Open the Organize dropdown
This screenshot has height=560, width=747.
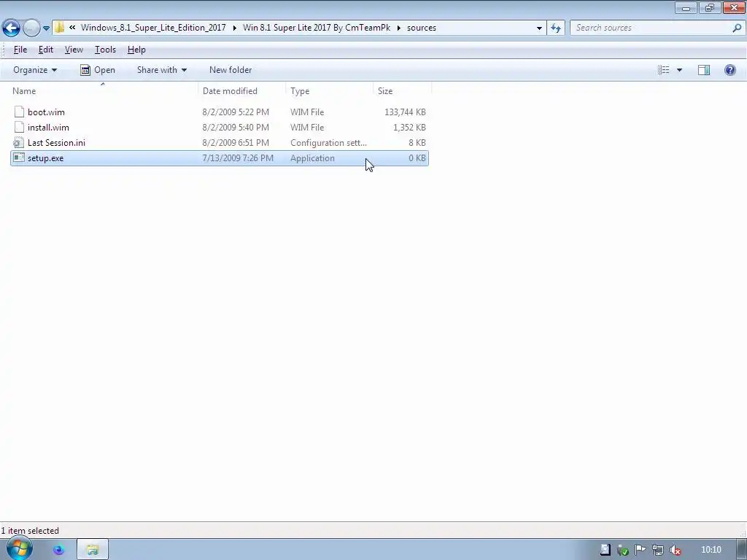tap(35, 70)
